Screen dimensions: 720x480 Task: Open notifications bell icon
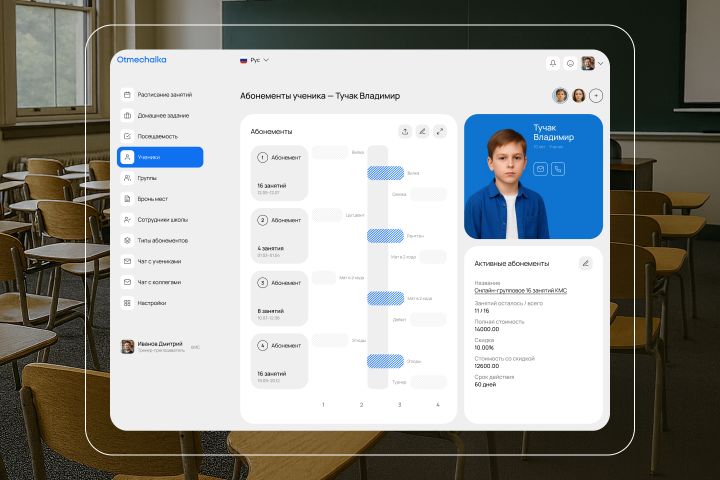[553, 63]
